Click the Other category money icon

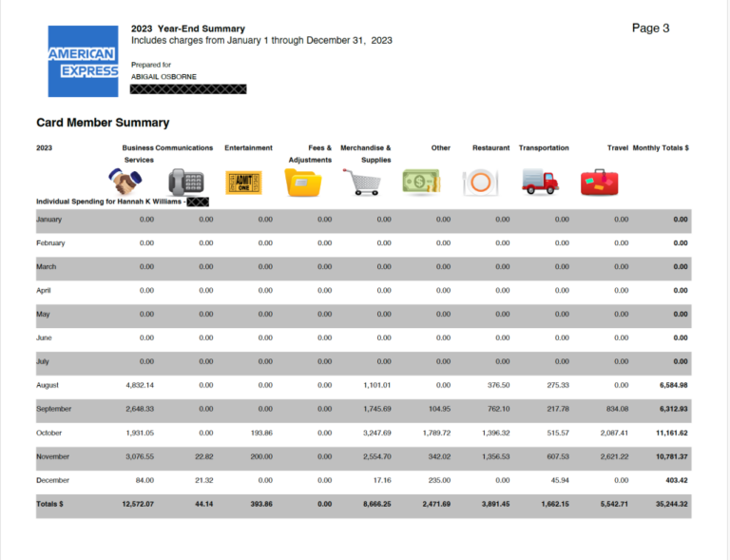click(x=421, y=182)
